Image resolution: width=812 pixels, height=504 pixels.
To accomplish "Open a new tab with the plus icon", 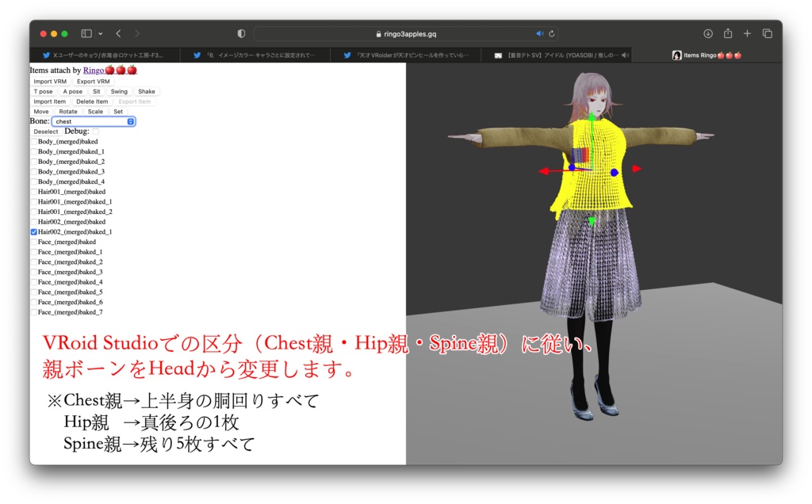I will pyautogui.click(x=747, y=33).
